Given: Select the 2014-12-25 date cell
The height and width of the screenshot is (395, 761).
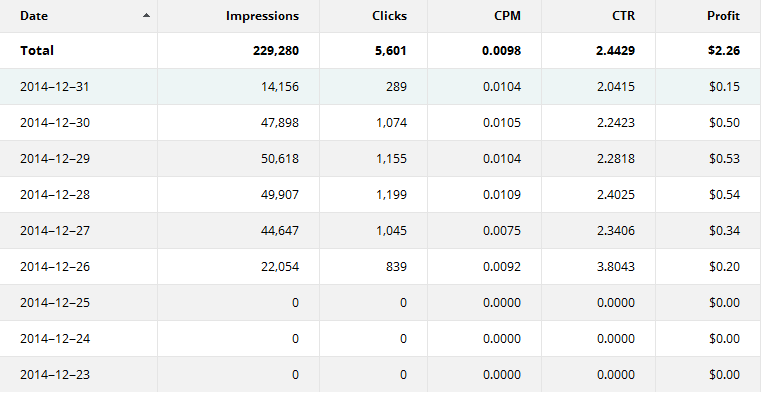Looking at the screenshot, I should (x=55, y=303).
